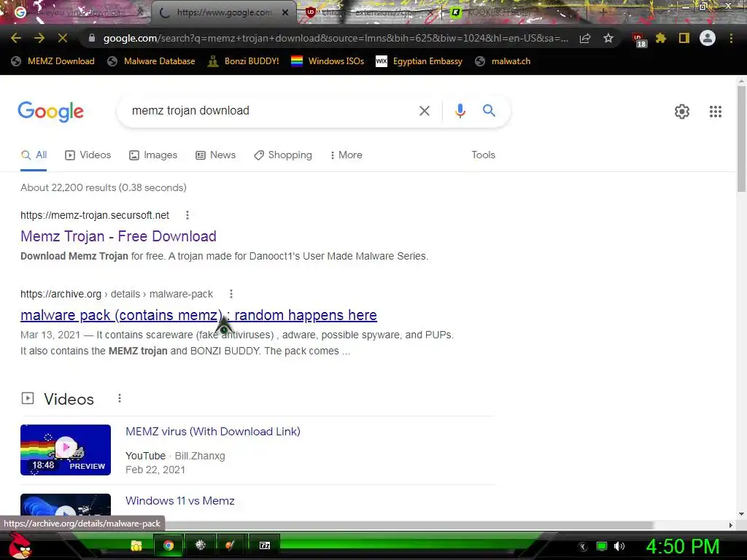The height and width of the screenshot is (560, 747).
Task: Open malwat.ch bookmark
Action: tap(502, 61)
